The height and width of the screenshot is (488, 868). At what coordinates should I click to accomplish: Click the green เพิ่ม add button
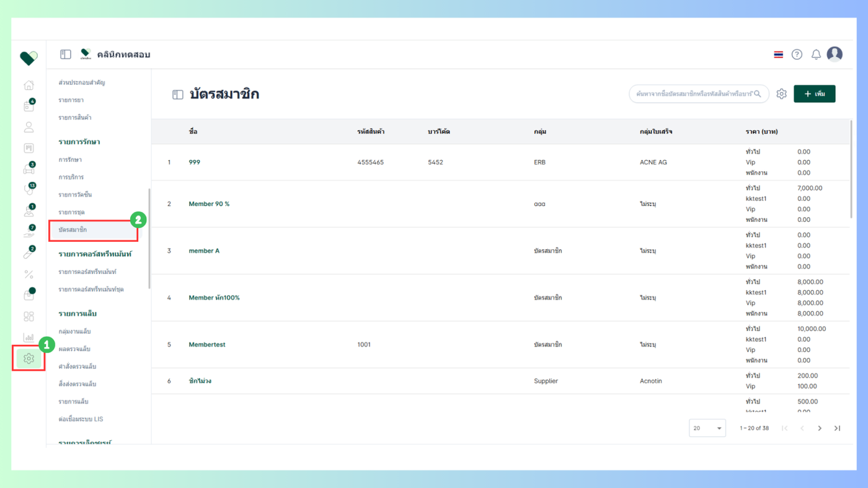[814, 94]
